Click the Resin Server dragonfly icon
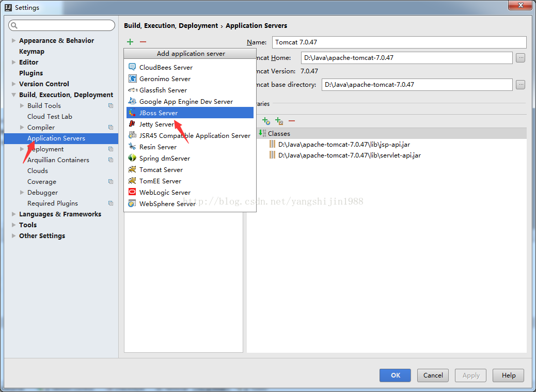Image resolution: width=536 pixels, height=392 pixels. (132, 147)
